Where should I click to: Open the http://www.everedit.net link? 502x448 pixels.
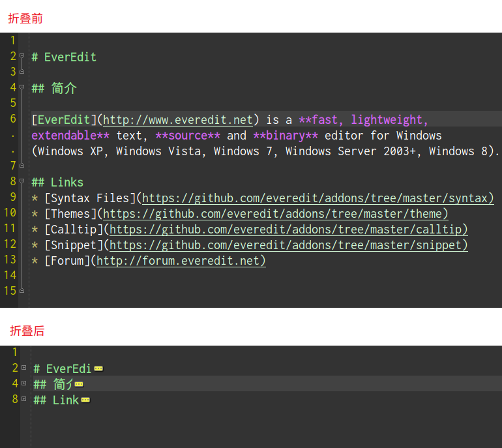pyautogui.click(x=178, y=120)
